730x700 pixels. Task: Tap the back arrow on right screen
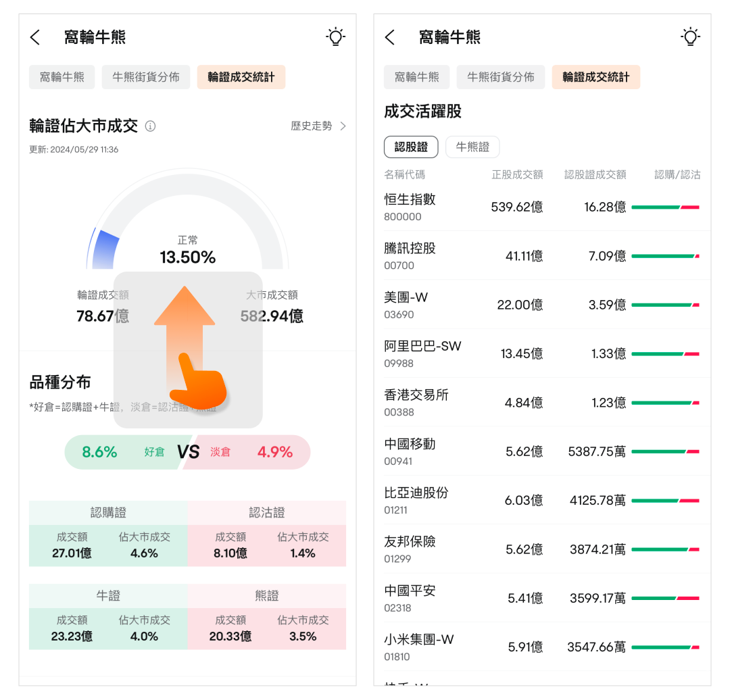click(x=390, y=37)
